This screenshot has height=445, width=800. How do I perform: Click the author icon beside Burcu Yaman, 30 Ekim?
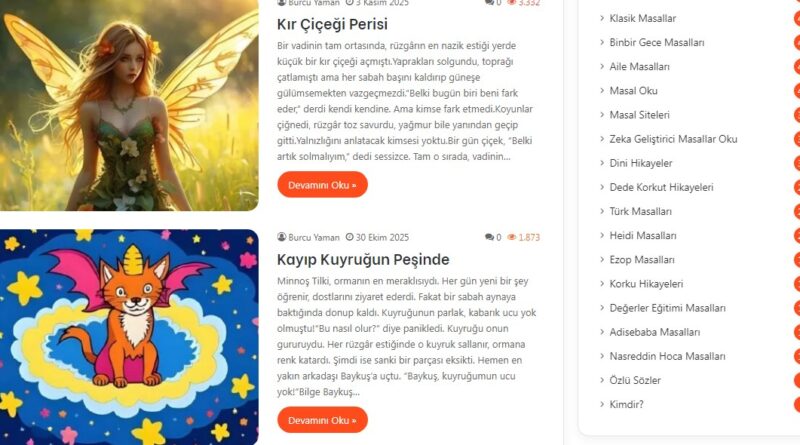tap(282, 237)
